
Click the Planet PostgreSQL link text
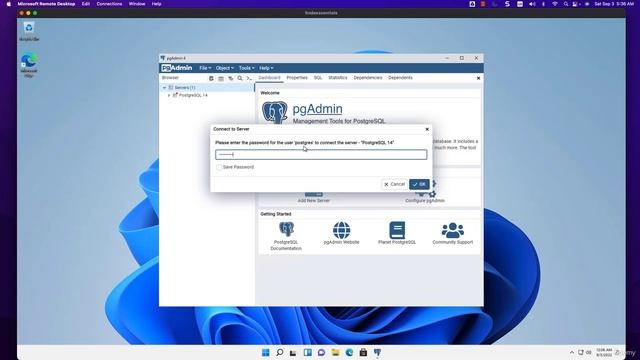coord(397,242)
